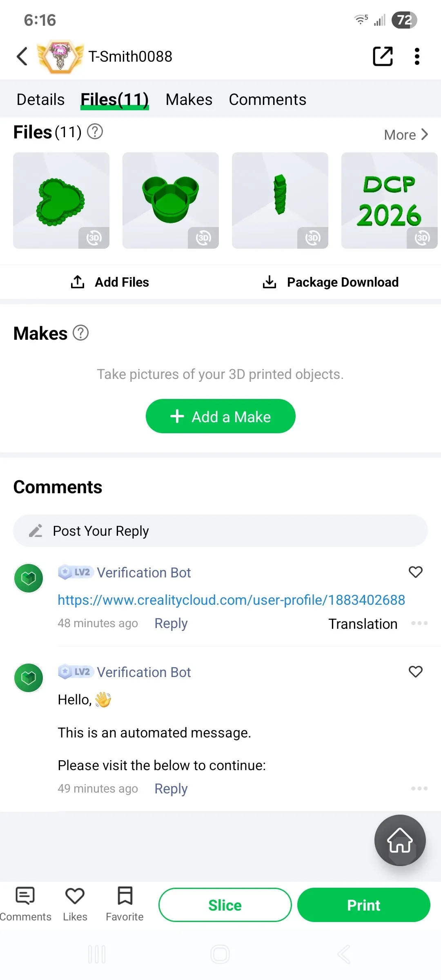Tap the back arrow beside T-Smith0088
The width and height of the screenshot is (441, 980).
tap(22, 56)
